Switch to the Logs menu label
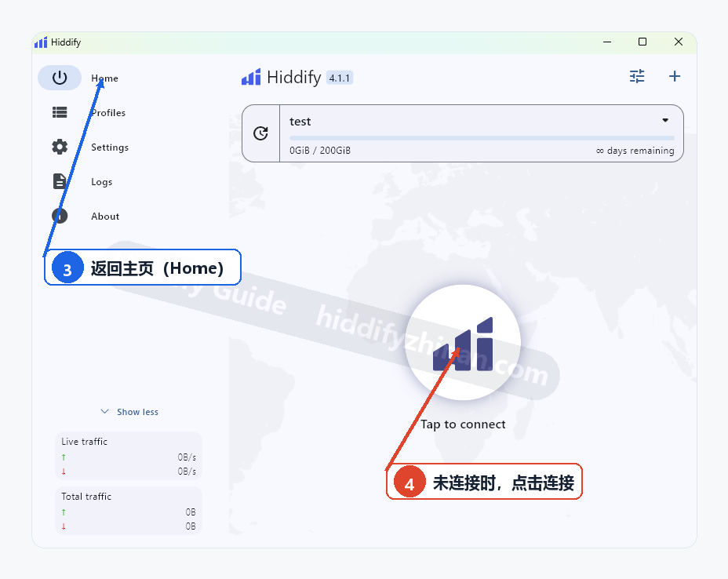The width and height of the screenshot is (728, 579). coord(102,182)
